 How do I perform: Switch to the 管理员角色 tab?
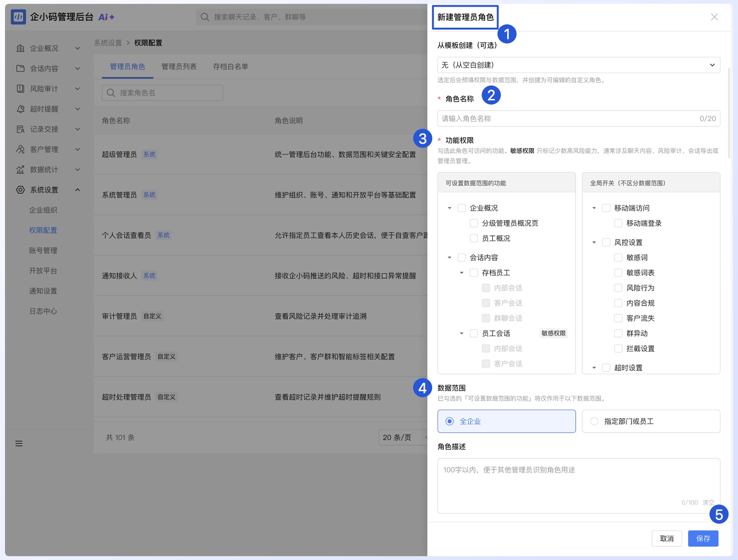pyautogui.click(x=127, y=67)
